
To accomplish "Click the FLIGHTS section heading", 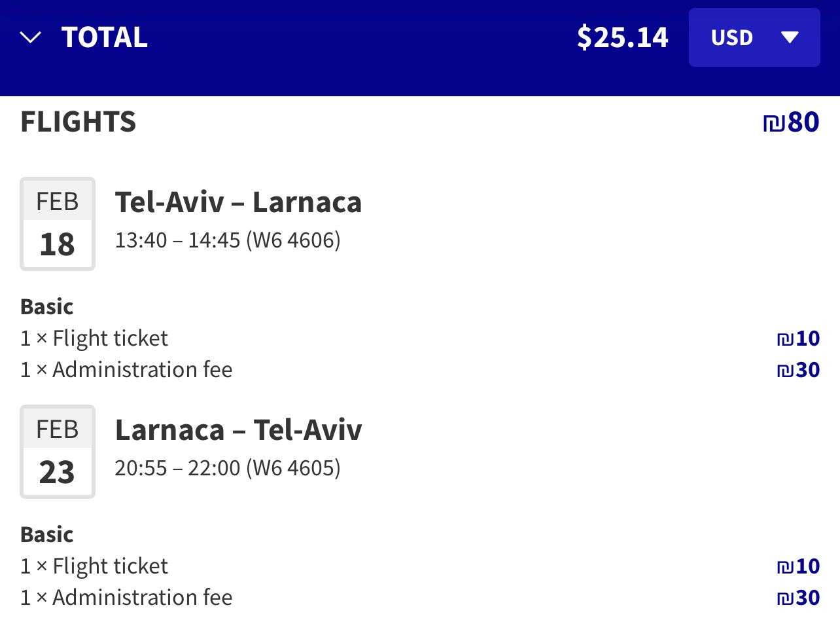I will 79,122.
